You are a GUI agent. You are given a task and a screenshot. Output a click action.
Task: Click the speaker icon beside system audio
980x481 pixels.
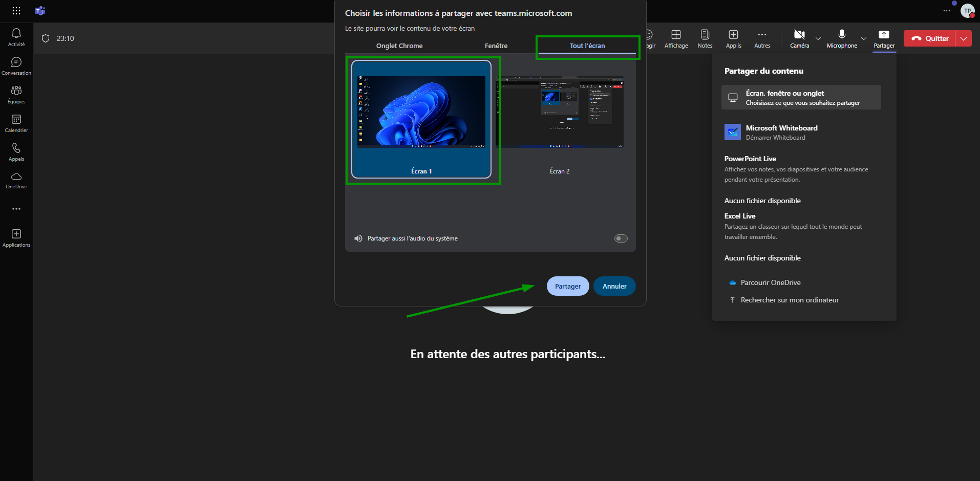[358, 238]
